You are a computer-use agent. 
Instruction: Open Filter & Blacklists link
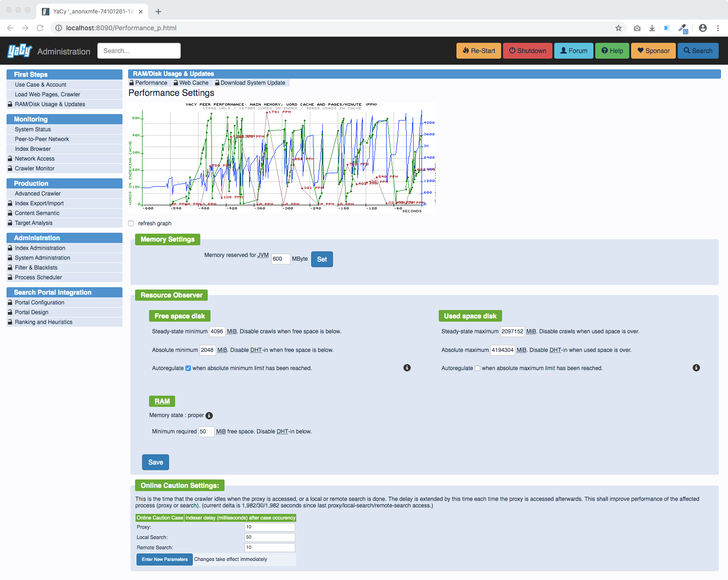pos(64,268)
